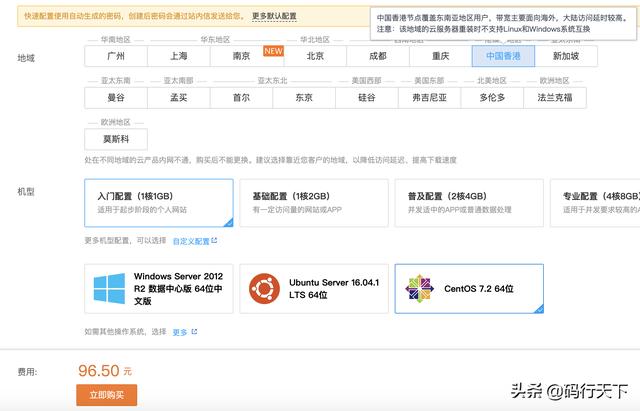Pick the 新加坡 region
This screenshot has width=640, height=411.
(x=566, y=56)
